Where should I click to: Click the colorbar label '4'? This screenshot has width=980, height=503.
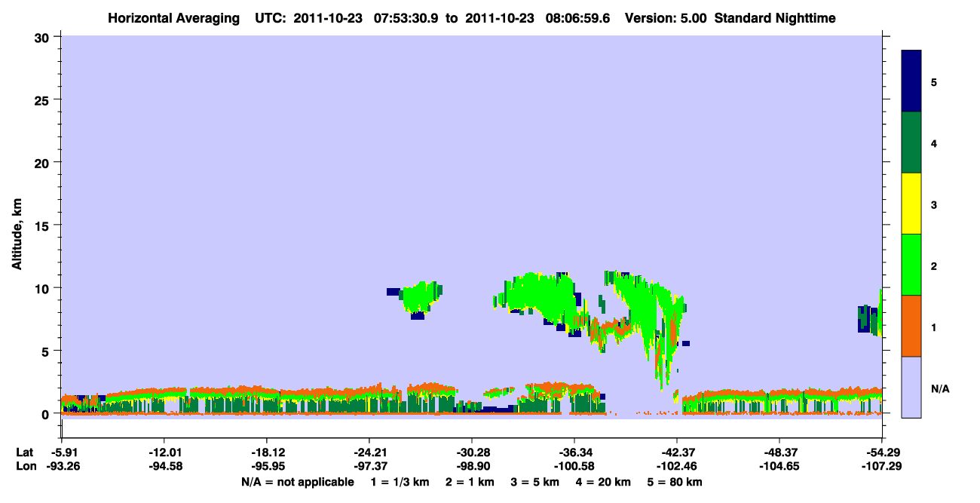tap(934, 143)
